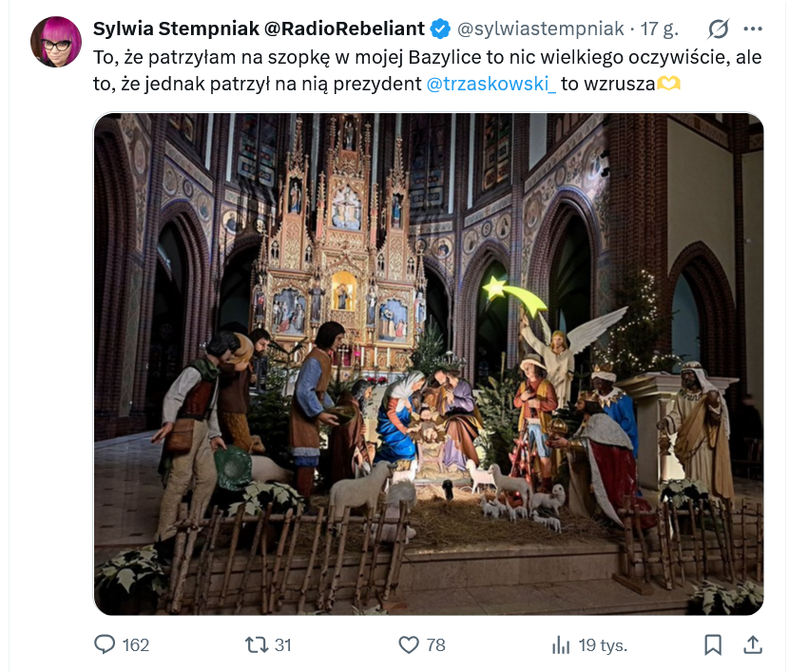
Task: Open the three-dot more options menu
Action: coord(755,29)
